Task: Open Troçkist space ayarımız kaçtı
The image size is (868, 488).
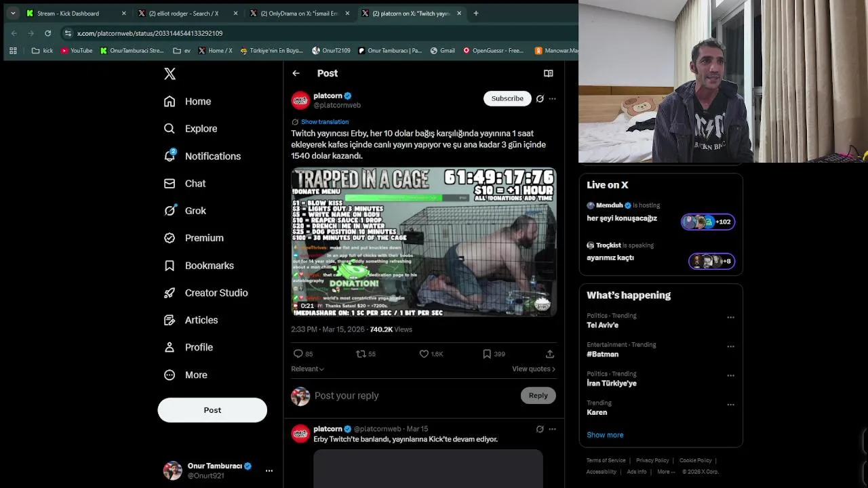Action: [610, 258]
